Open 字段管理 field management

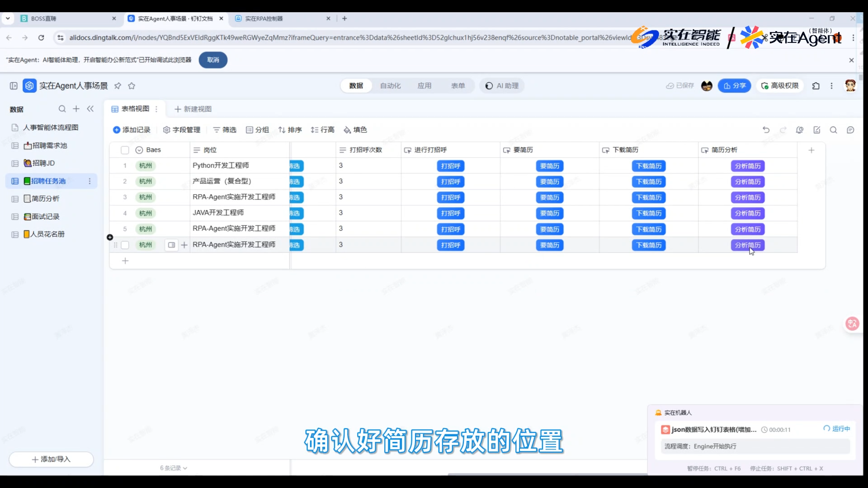tap(182, 130)
